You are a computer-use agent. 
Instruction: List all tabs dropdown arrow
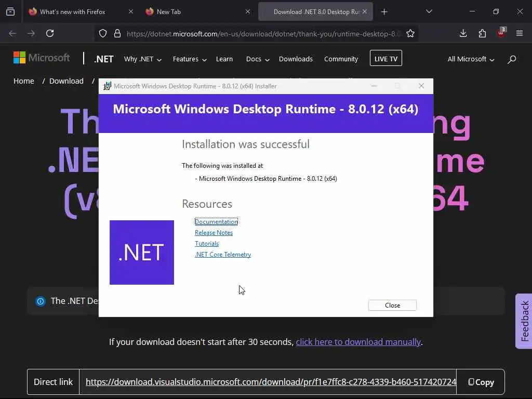429,11
